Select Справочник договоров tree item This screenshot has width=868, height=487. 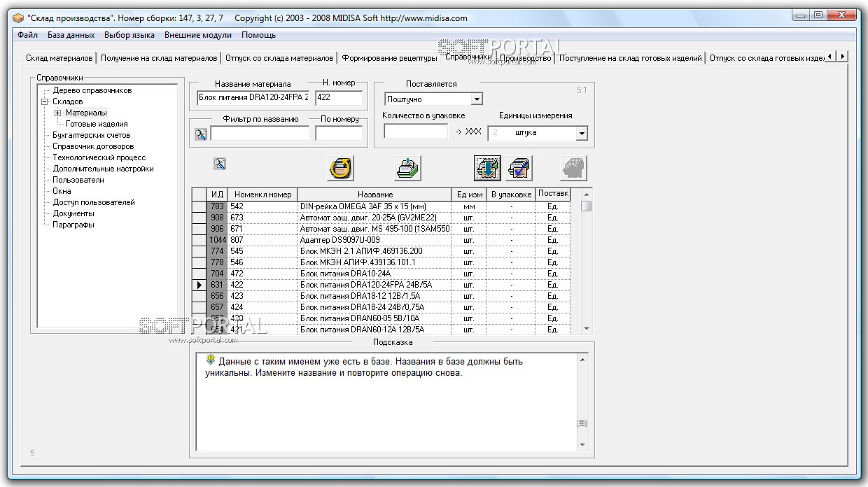93,146
